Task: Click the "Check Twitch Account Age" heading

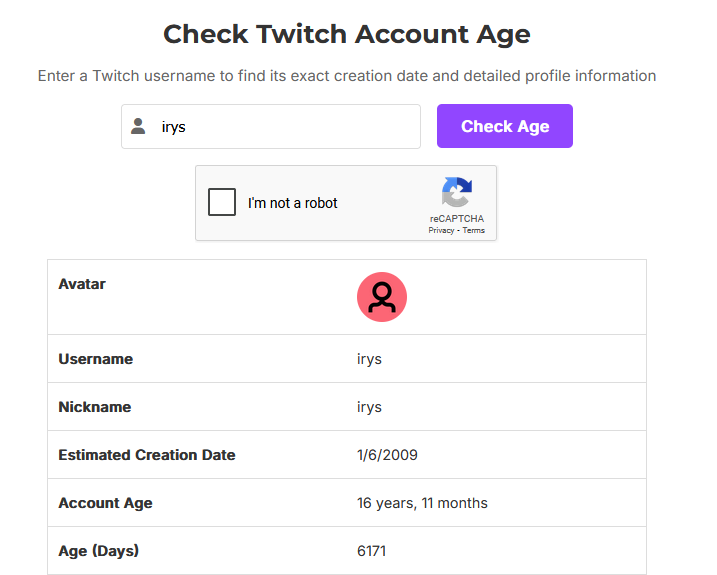Action: 347,34
